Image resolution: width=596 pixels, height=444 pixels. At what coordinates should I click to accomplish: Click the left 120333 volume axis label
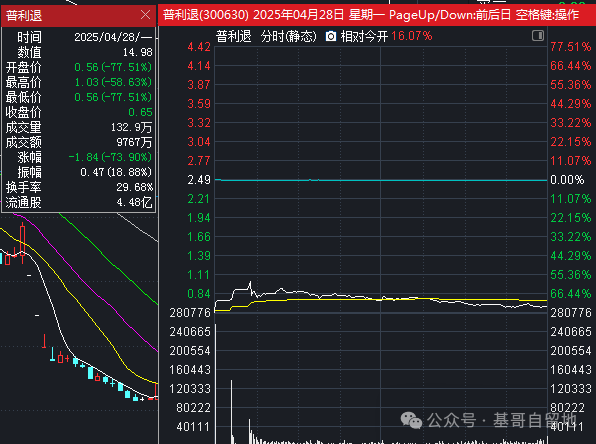click(x=190, y=389)
